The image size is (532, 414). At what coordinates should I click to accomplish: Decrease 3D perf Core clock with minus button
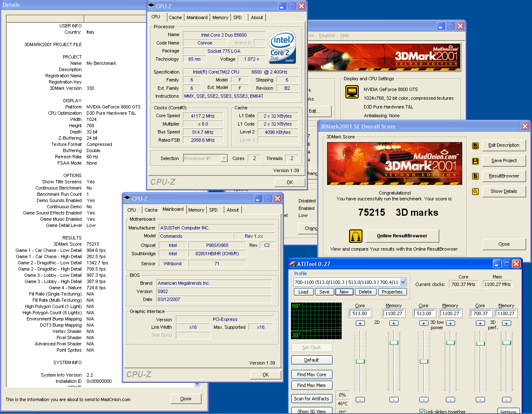[x=480, y=399]
